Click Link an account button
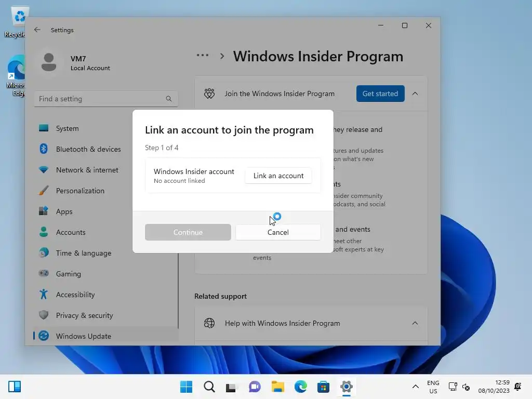Viewport: 532px width, 399px height. [x=278, y=176]
